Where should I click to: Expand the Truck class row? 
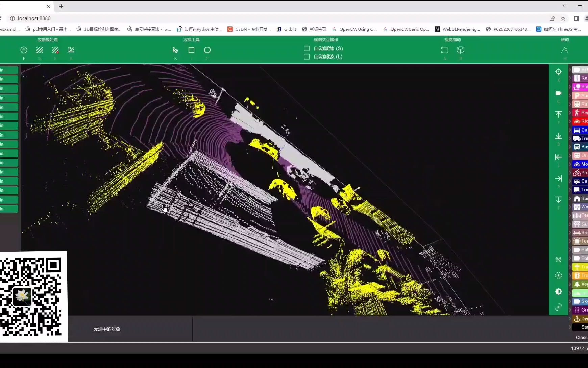coord(570,138)
